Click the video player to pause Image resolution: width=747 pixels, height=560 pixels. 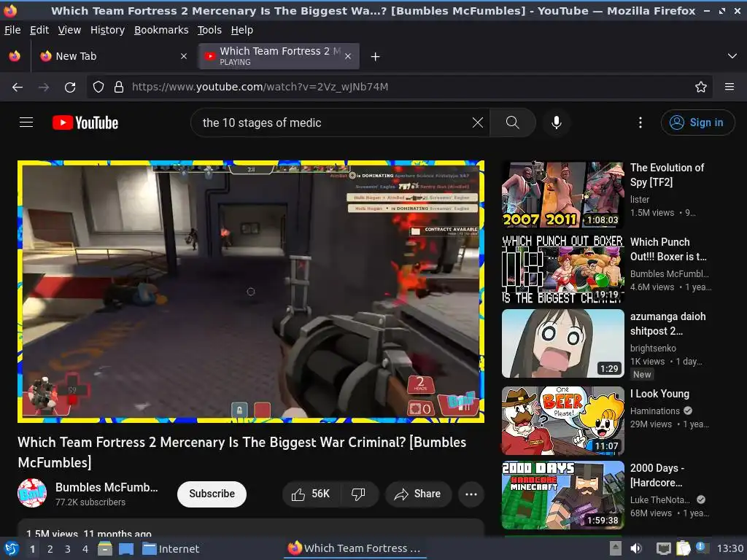[251, 292]
